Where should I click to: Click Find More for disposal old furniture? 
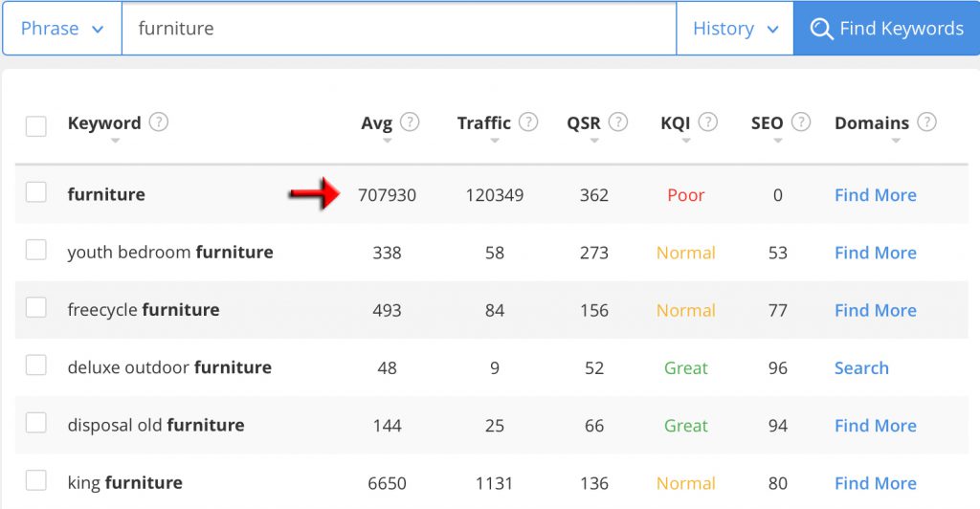coord(876,426)
